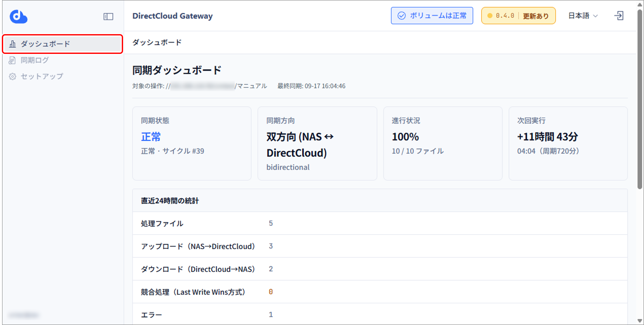The width and height of the screenshot is (644, 325).
Task: Click the アップロード（NAS→DirectCloud）row label
Action: 198,247
